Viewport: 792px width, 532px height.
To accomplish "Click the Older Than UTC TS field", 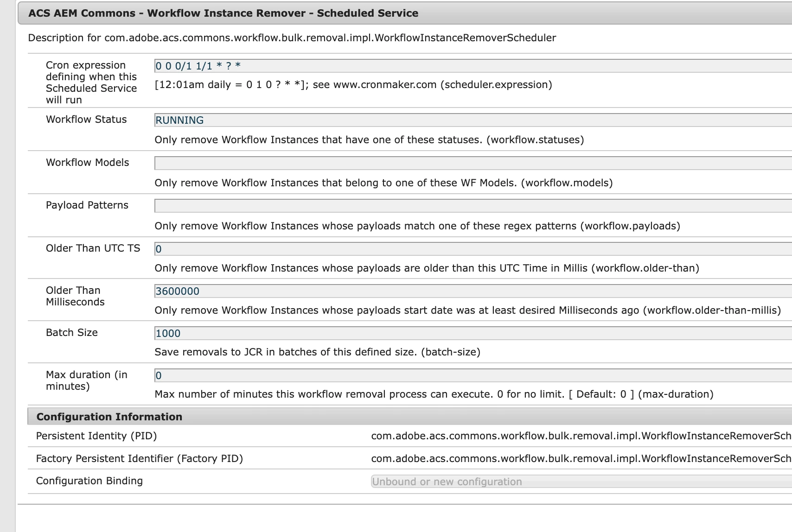I will click(473, 249).
